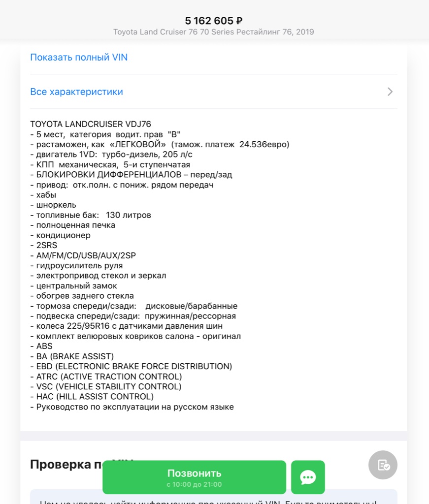Reveal full VIN via Показать полный VIN
Viewport: 429px width, 504px height.
(x=79, y=57)
